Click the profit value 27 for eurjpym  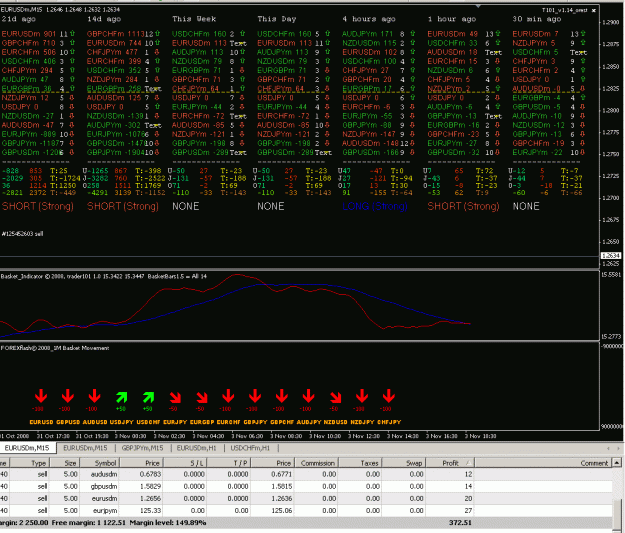468,510
